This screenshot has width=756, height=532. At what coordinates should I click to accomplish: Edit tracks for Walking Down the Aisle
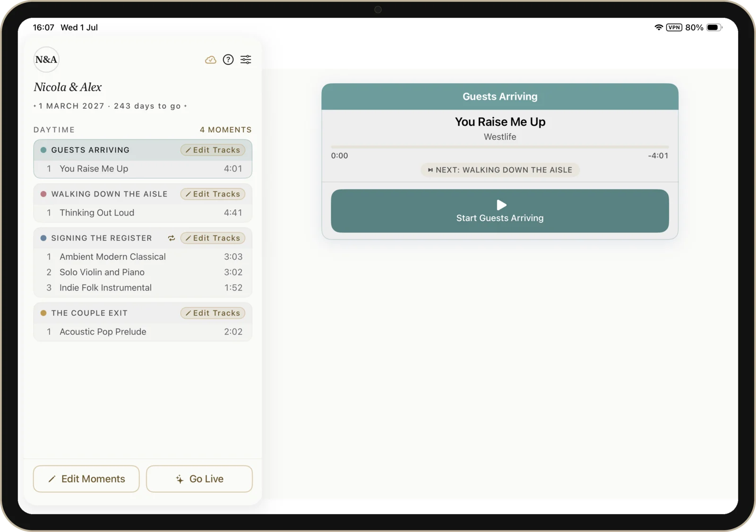pos(213,194)
